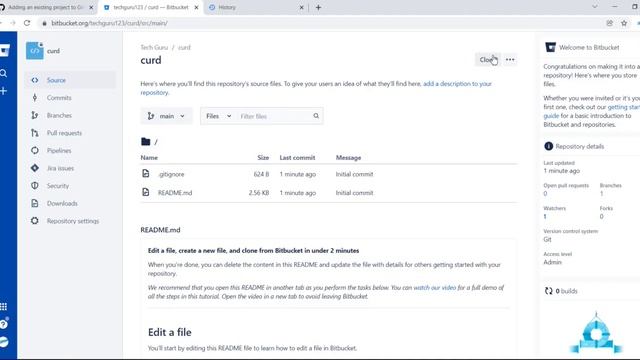Click the 624 B size value
Image resolution: width=640 pixels, height=360 pixels.
[261, 174]
